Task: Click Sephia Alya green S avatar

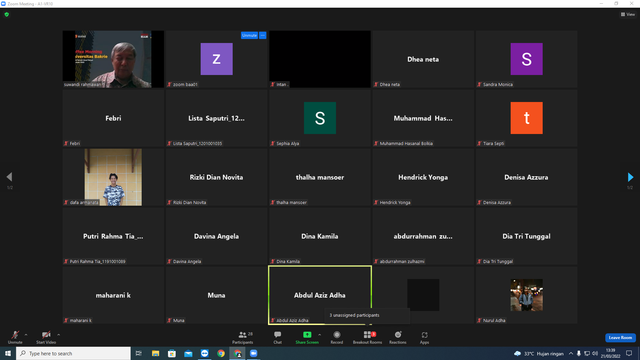Action: (320, 118)
